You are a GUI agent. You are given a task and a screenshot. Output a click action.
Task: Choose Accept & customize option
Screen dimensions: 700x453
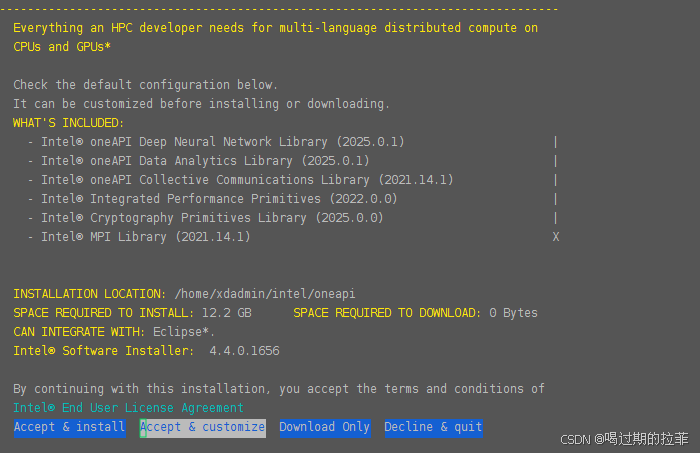point(203,428)
